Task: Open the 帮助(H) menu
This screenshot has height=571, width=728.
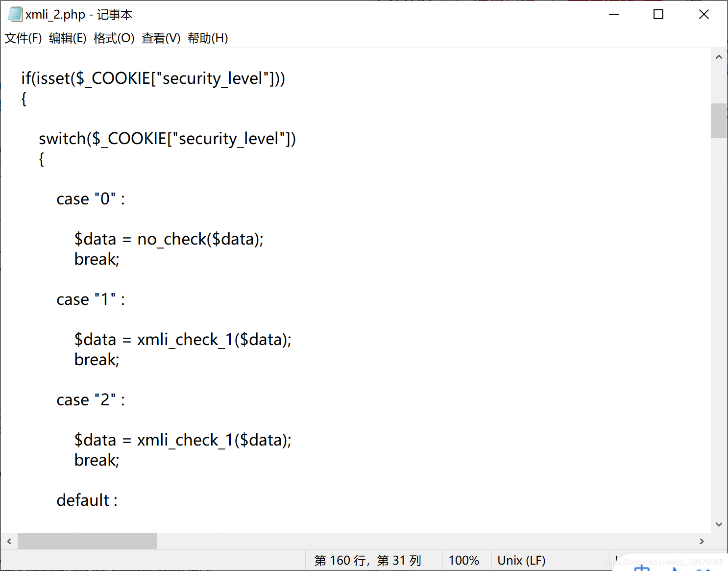Action: 208,38
